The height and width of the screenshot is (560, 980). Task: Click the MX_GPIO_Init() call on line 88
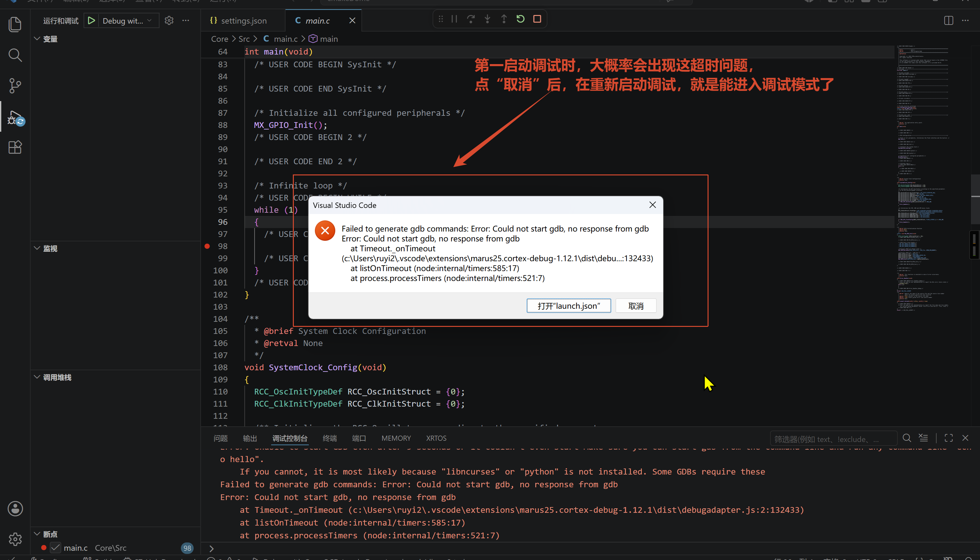(x=290, y=125)
